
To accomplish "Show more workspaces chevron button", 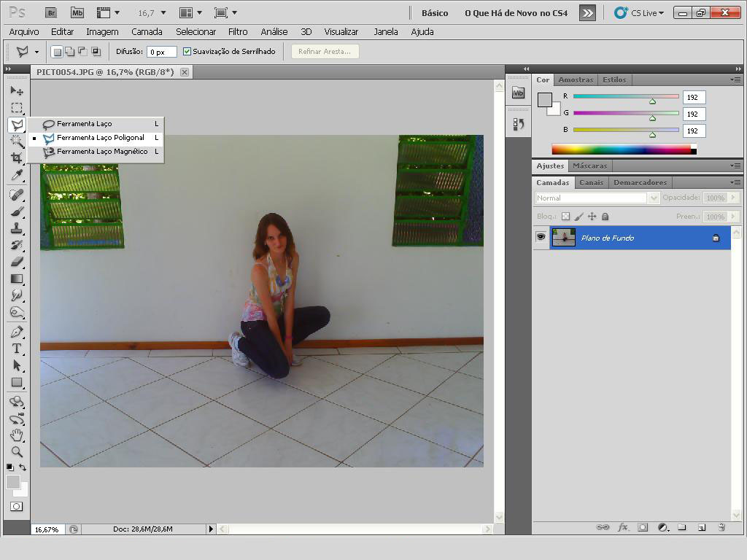I will tap(588, 13).
